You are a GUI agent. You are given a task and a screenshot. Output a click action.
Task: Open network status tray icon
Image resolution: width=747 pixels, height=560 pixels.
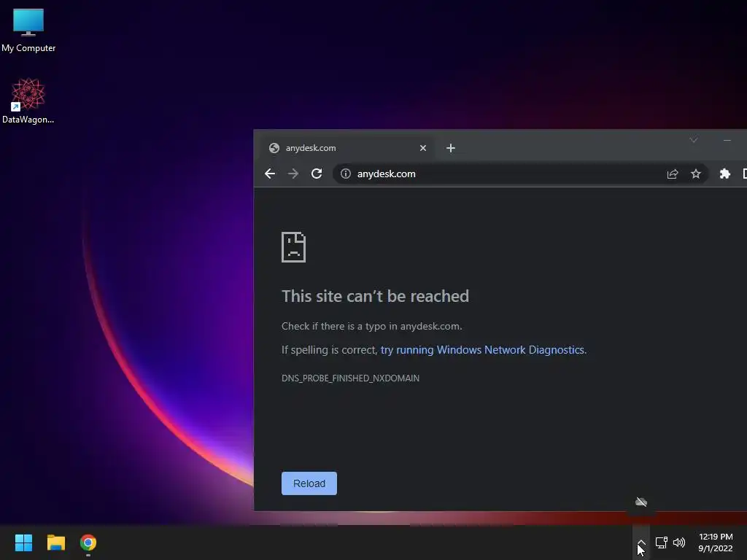[661, 542]
